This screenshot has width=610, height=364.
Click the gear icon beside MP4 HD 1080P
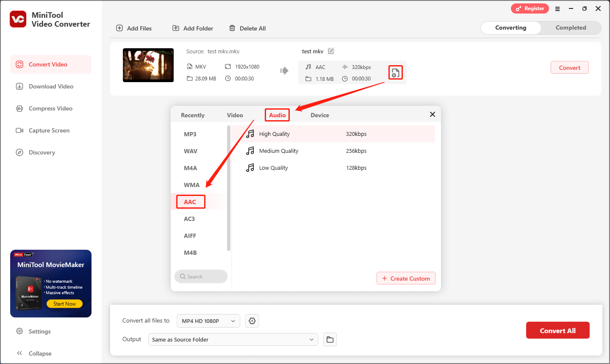click(252, 321)
